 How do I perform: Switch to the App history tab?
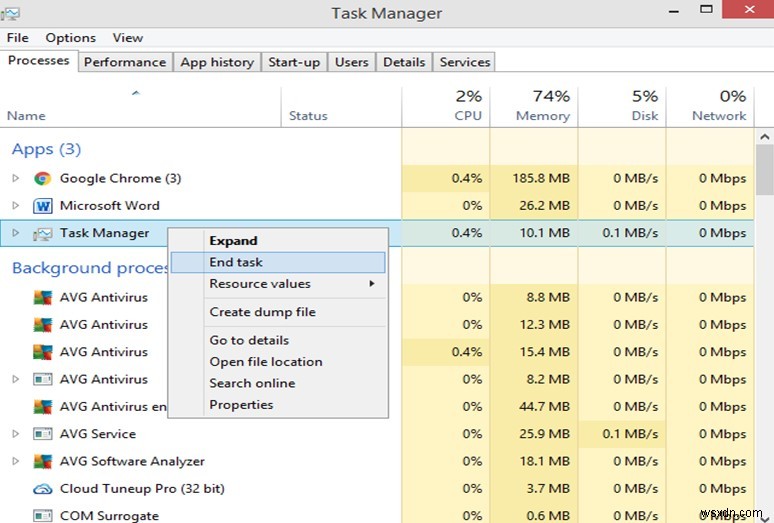(x=217, y=62)
